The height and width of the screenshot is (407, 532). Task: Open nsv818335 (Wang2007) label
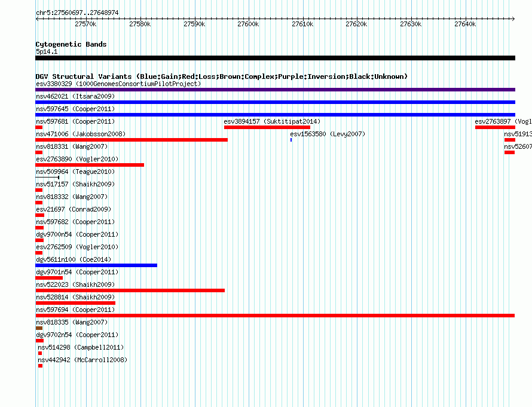point(72,322)
